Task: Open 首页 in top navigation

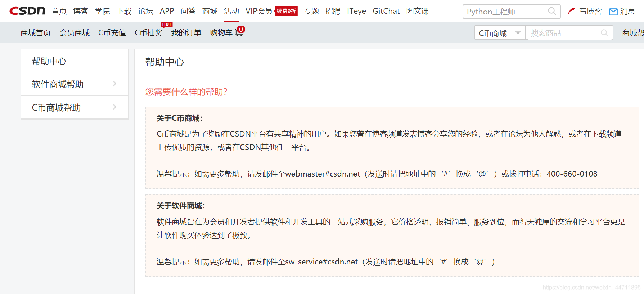Action: pos(59,11)
